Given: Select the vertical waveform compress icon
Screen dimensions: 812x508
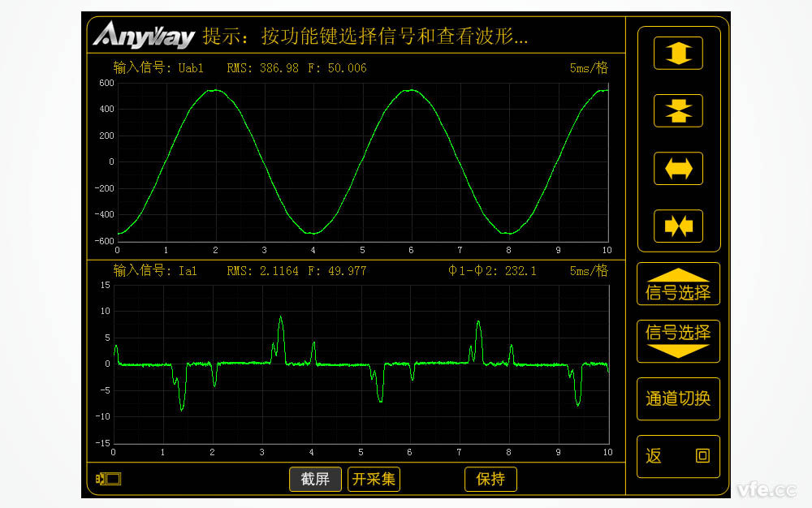Looking at the screenshot, I should [677, 110].
